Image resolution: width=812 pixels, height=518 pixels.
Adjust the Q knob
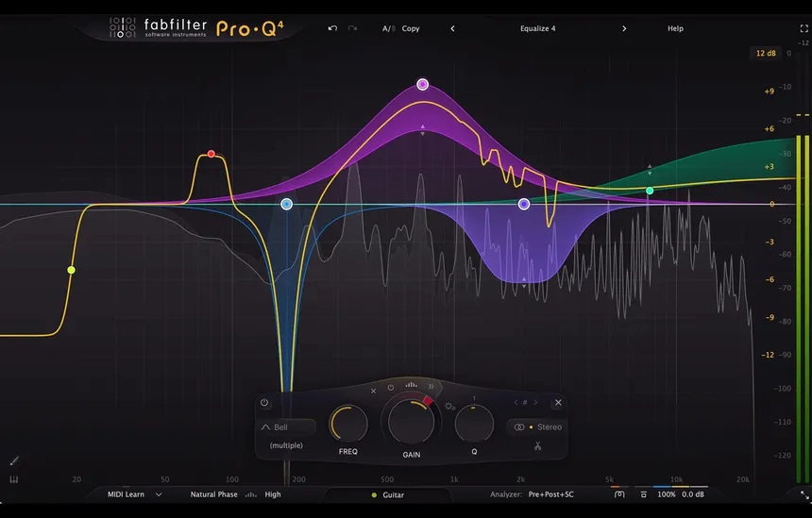pyautogui.click(x=474, y=424)
